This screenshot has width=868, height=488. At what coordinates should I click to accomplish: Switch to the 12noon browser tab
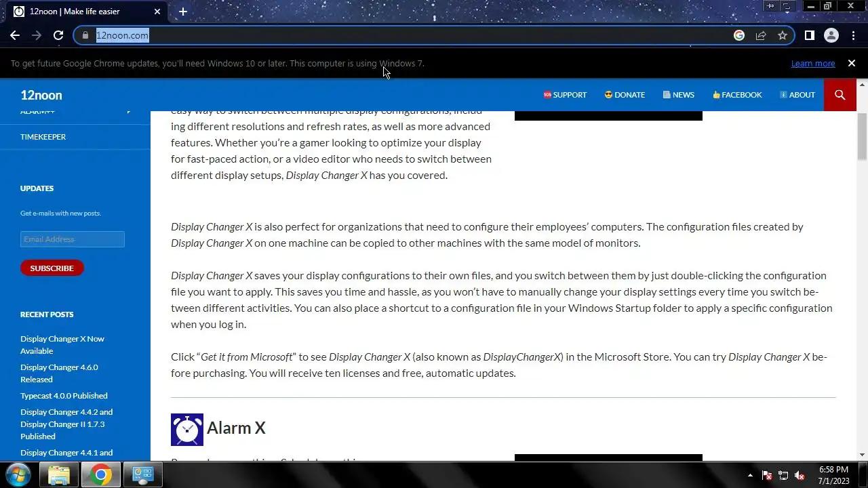87,12
